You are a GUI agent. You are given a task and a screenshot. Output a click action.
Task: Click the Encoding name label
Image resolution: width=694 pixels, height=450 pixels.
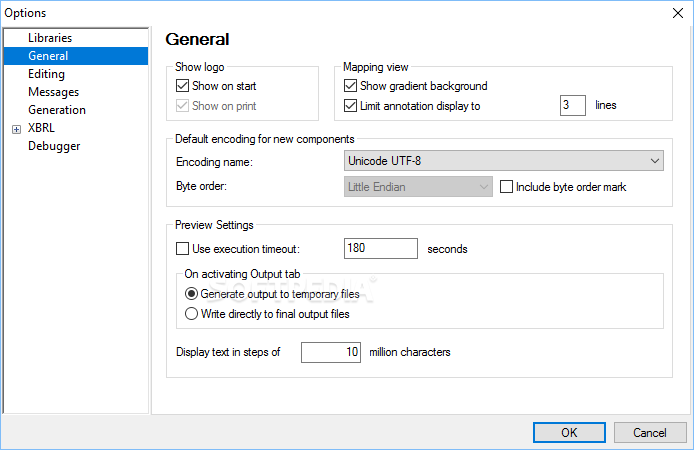214,162
